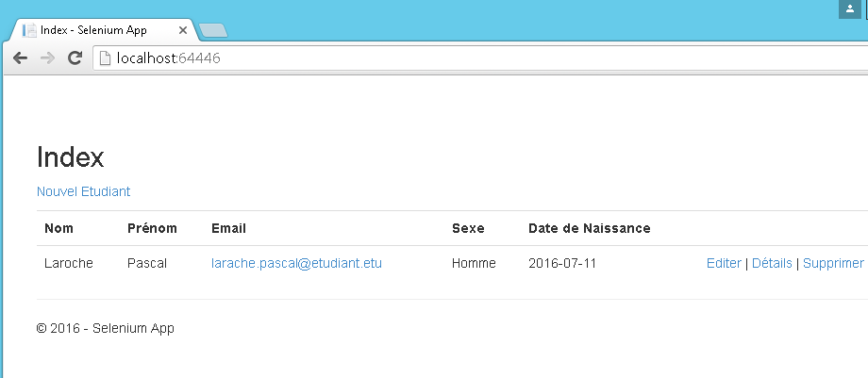The width and height of the screenshot is (868, 378).
Task: Click the Nom column header
Action: point(58,228)
